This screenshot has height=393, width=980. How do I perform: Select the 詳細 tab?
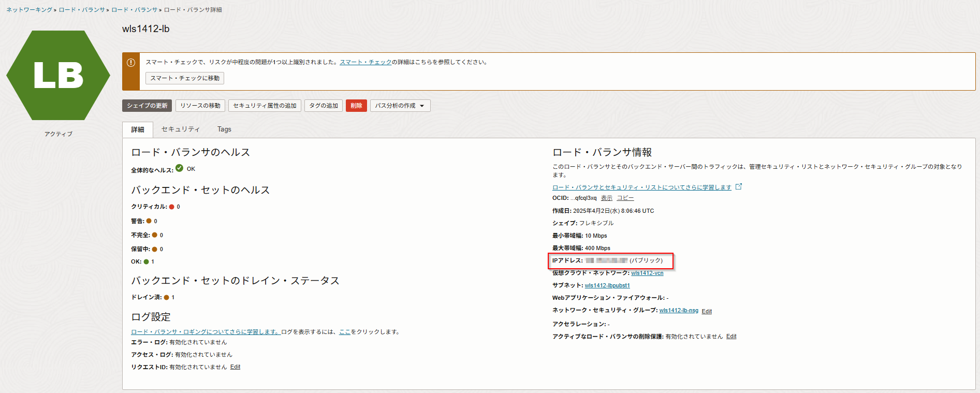click(138, 130)
